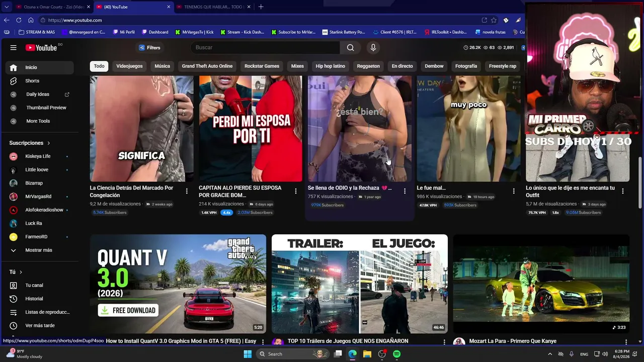Play the PERDI MI ESPOSA POR TI short
This screenshot has width=644, height=362.
(251, 129)
